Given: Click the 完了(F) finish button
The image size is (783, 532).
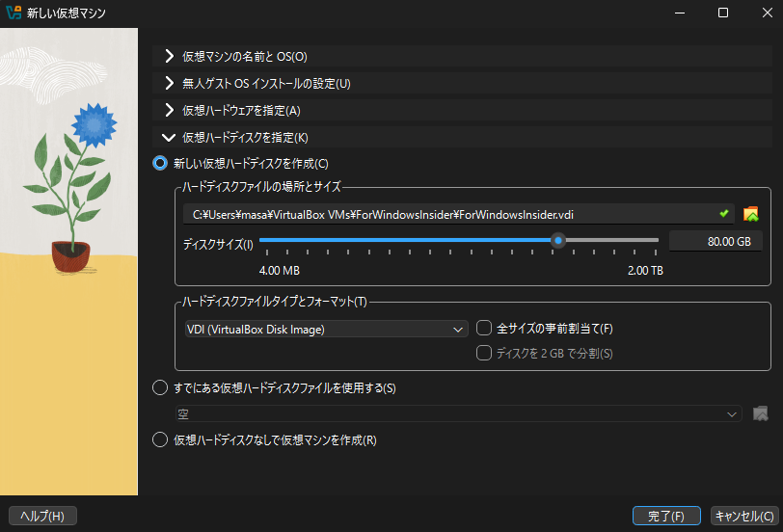Looking at the screenshot, I should (666, 516).
